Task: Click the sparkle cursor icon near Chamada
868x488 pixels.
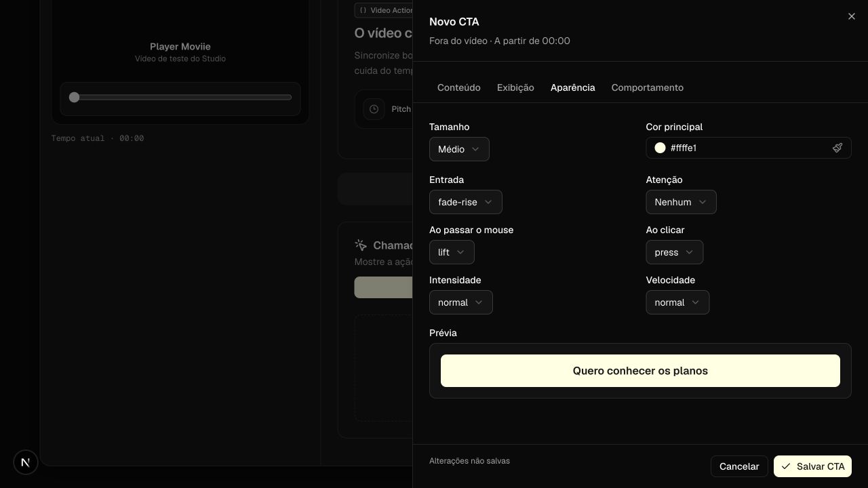Action: point(361,245)
